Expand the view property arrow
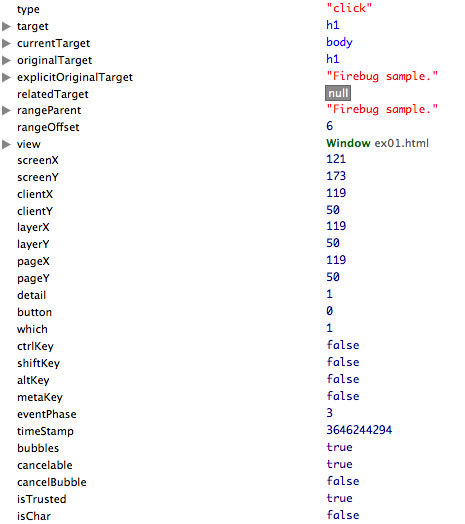Viewport: 465px width, 524px height. click(x=6, y=144)
